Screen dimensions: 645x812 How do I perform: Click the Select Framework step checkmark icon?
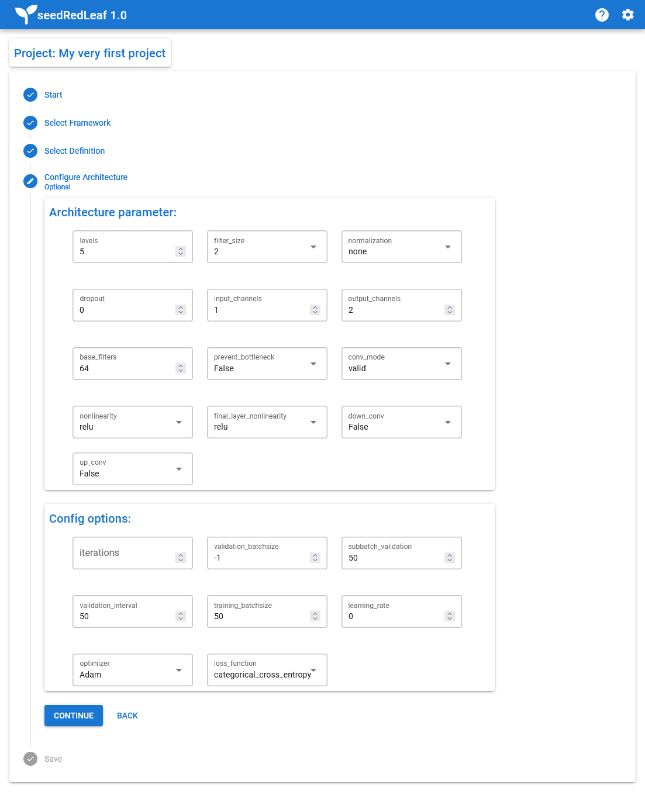[30, 123]
